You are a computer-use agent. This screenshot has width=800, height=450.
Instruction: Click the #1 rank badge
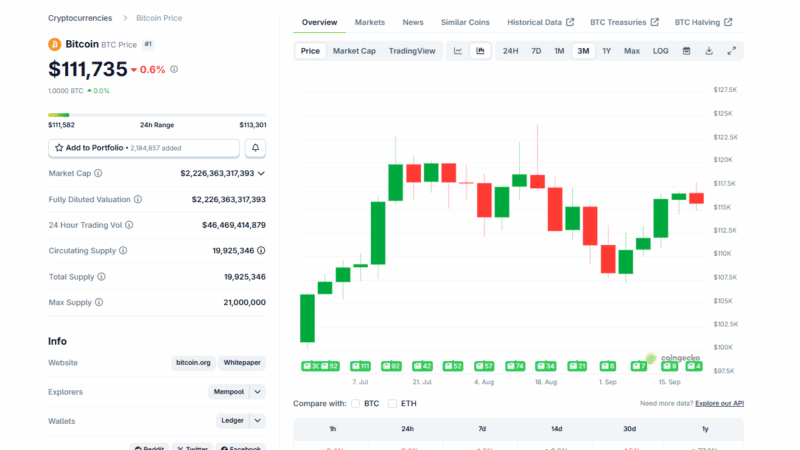[x=148, y=44]
